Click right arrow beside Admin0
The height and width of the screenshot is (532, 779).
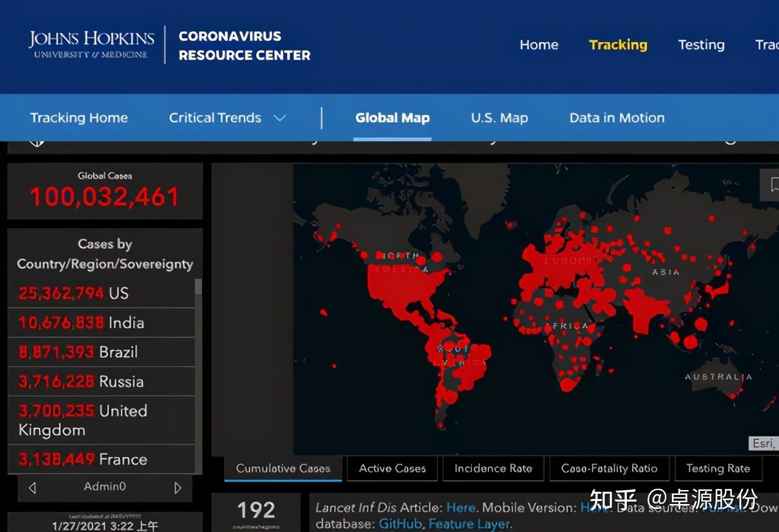click(x=178, y=488)
